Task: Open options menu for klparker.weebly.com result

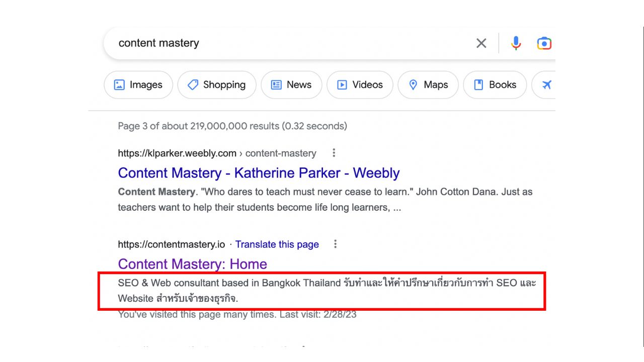Action: (x=334, y=153)
